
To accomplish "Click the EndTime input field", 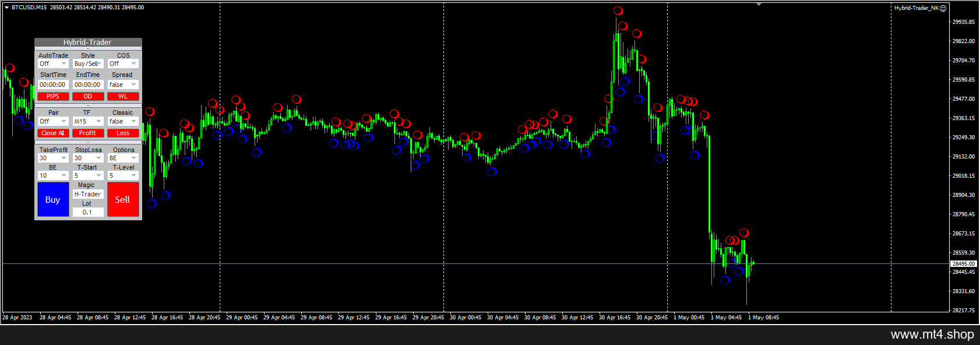I will coord(88,85).
